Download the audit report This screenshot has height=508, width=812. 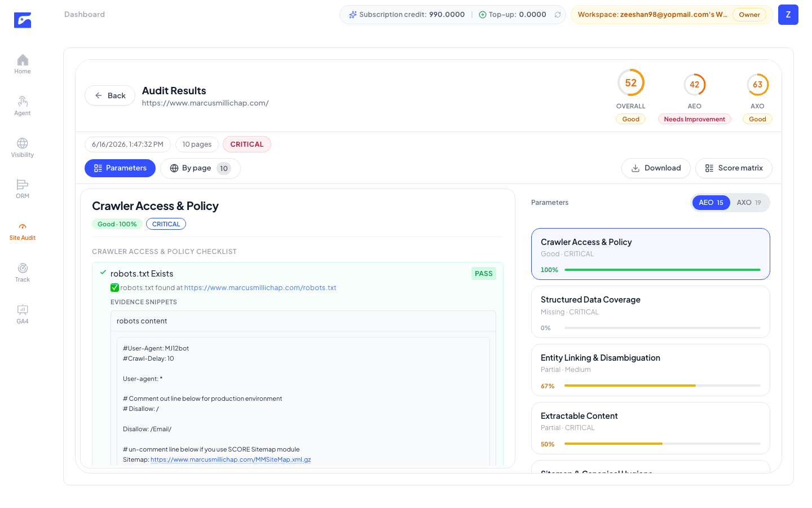click(x=656, y=168)
